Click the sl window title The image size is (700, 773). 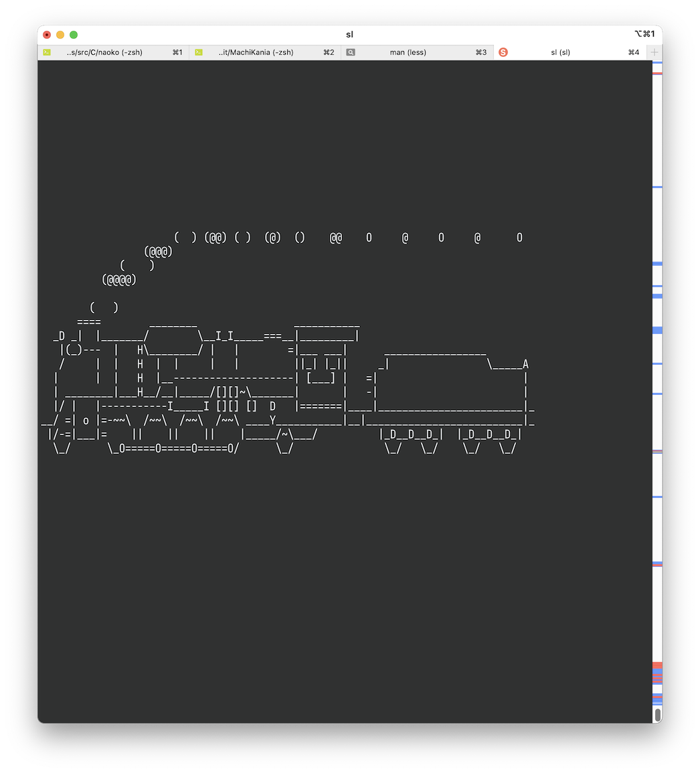(x=349, y=34)
